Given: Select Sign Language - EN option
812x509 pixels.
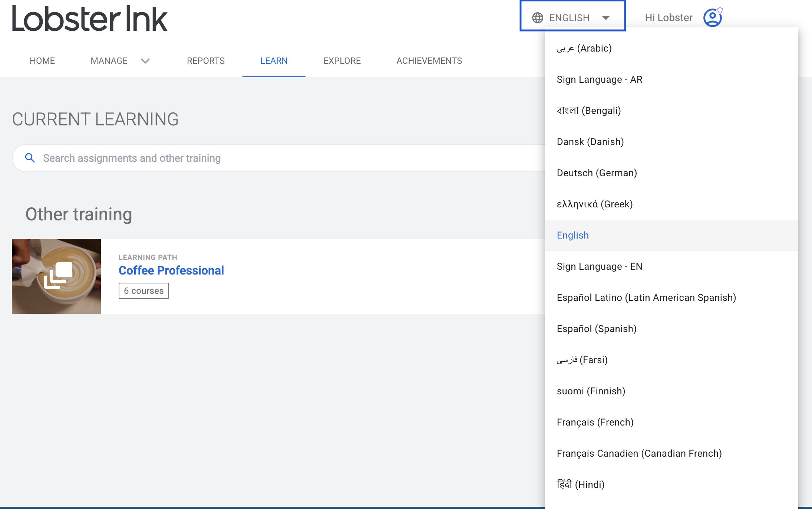Looking at the screenshot, I should 671,266.
